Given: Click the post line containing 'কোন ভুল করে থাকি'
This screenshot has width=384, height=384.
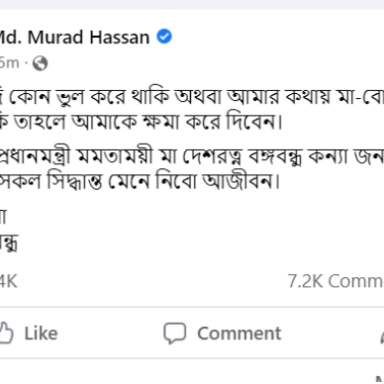Looking at the screenshot, I should [x=192, y=97].
